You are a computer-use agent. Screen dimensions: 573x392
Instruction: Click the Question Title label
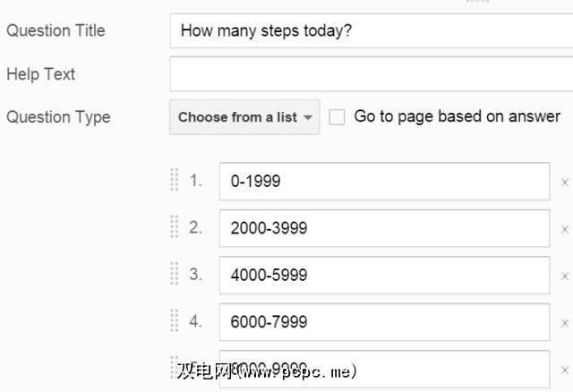pos(56,30)
